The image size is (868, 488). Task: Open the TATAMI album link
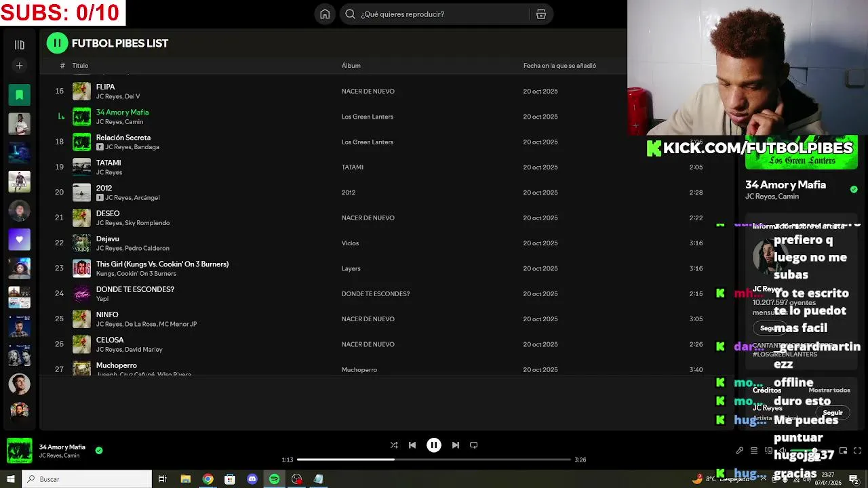pos(353,167)
